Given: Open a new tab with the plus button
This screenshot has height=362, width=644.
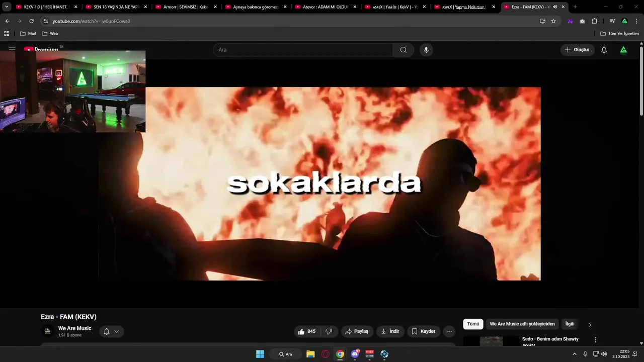Looking at the screenshot, I should pyautogui.click(x=575, y=7).
